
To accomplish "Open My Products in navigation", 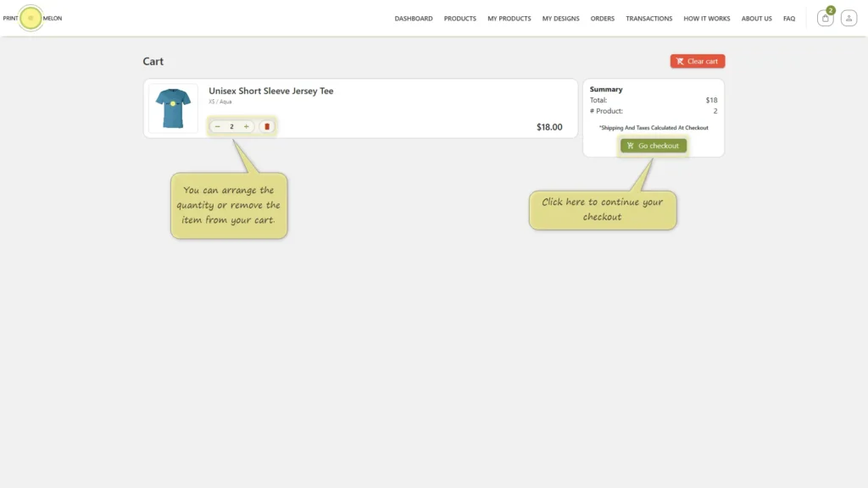I will pyautogui.click(x=509, y=19).
